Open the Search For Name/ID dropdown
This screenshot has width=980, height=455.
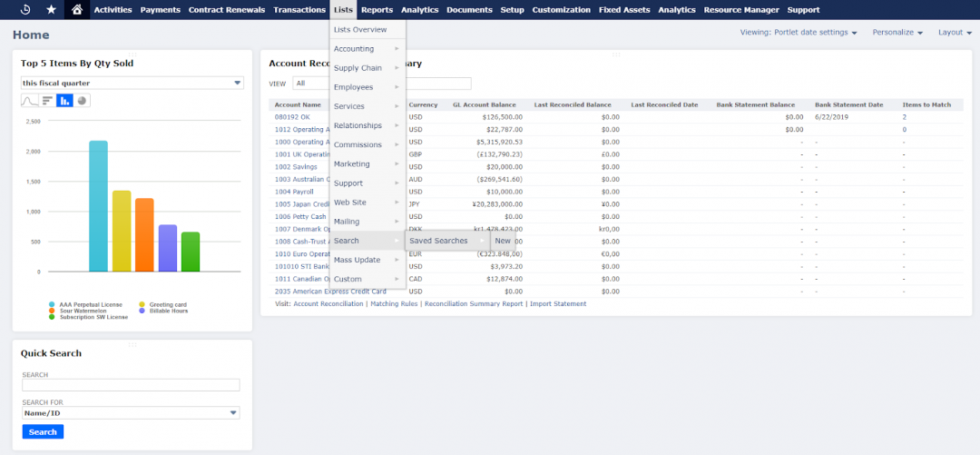[131, 413]
